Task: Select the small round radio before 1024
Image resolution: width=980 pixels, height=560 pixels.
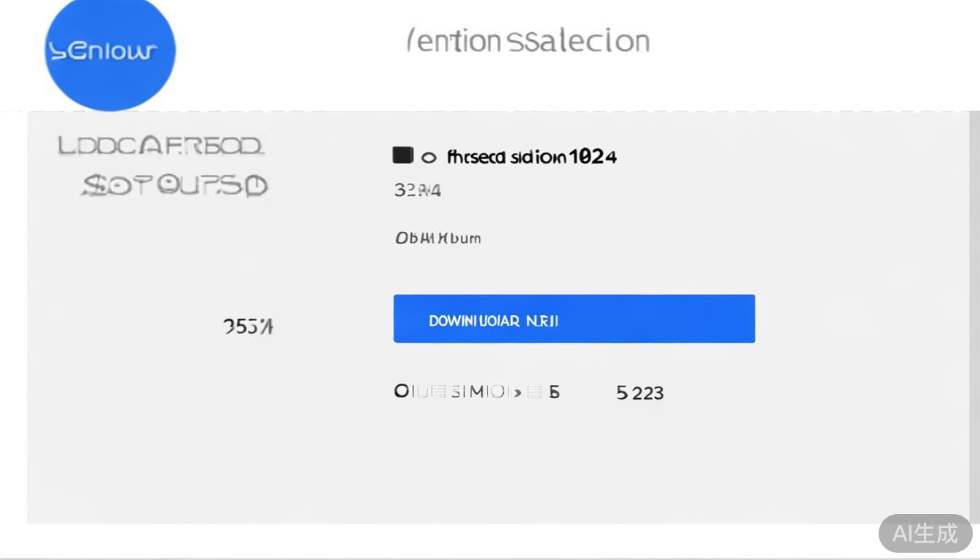Action: coord(429,157)
